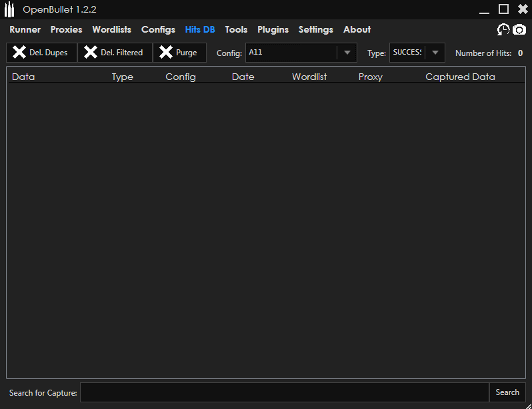Maximize the OpenBullet window
Screen dimensions: 532x409
tap(503, 9)
